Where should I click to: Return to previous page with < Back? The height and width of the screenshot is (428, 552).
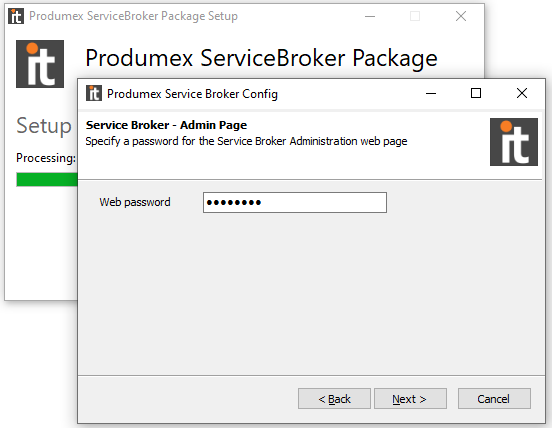[334, 399]
